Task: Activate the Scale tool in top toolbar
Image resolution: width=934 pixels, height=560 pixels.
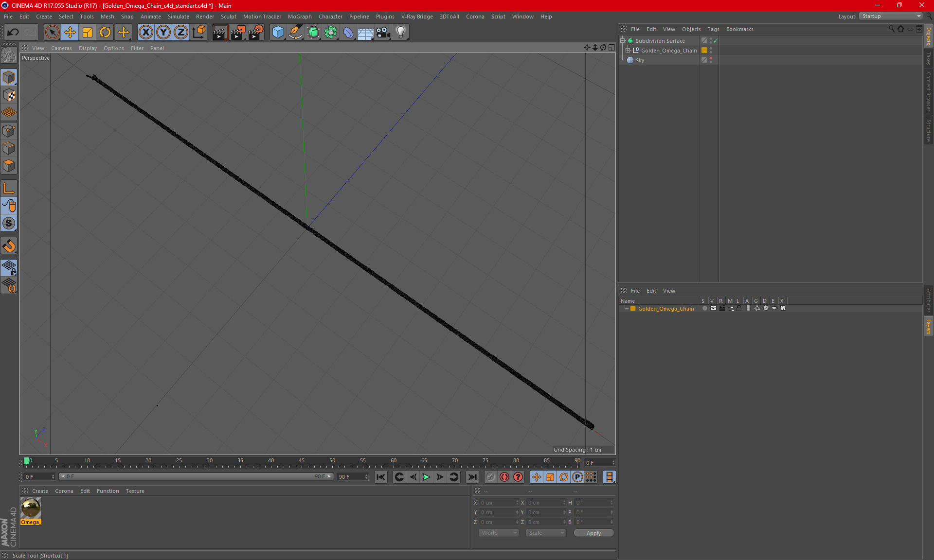Action: coord(88,33)
